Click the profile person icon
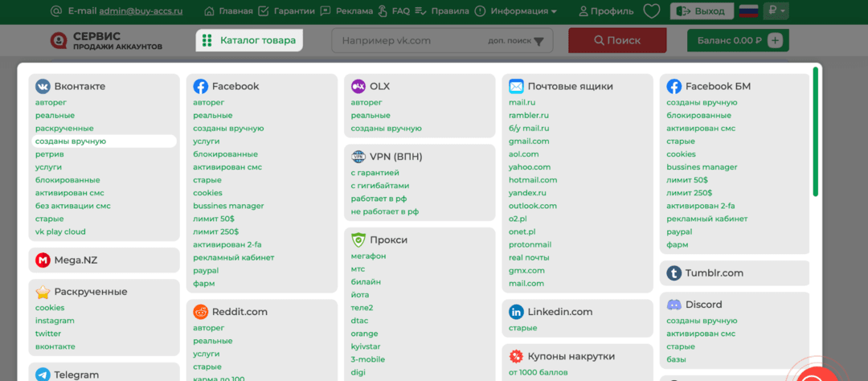Viewport: 868px width, 381px height. [583, 11]
